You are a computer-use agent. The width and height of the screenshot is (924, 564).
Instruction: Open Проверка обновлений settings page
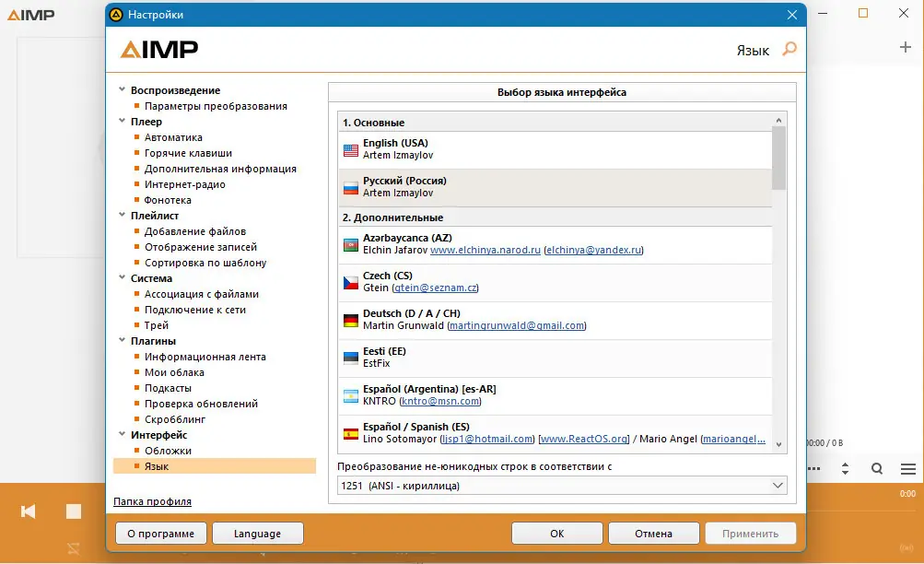pyautogui.click(x=201, y=404)
